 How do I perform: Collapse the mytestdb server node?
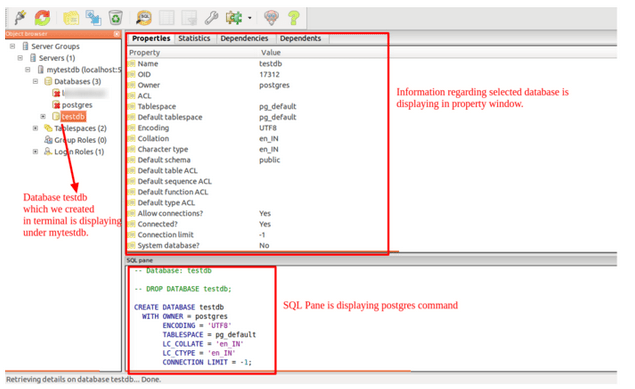click(x=28, y=70)
